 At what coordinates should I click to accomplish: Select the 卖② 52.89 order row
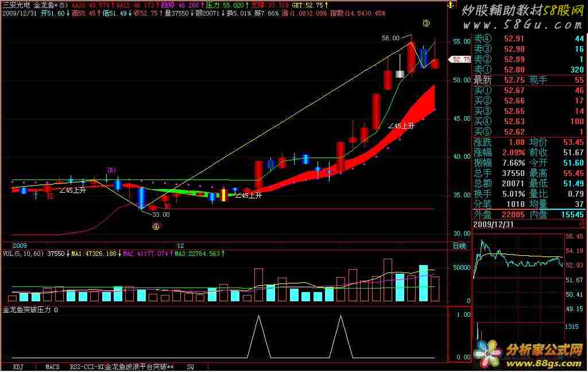point(529,59)
